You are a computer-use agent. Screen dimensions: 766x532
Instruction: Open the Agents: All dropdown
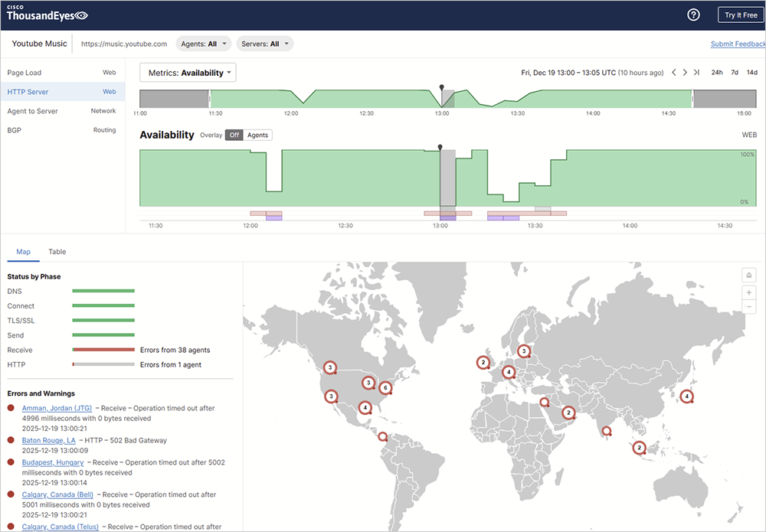[x=204, y=44]
